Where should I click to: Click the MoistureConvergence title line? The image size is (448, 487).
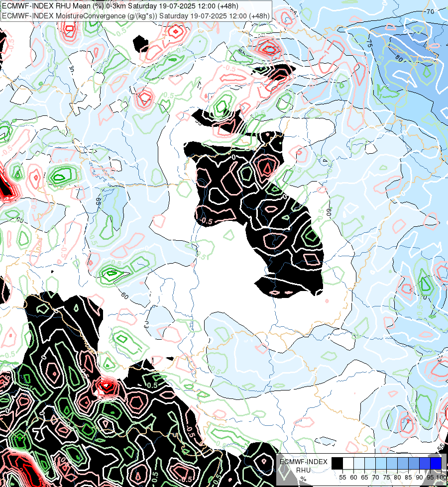[x=136, y=16]
